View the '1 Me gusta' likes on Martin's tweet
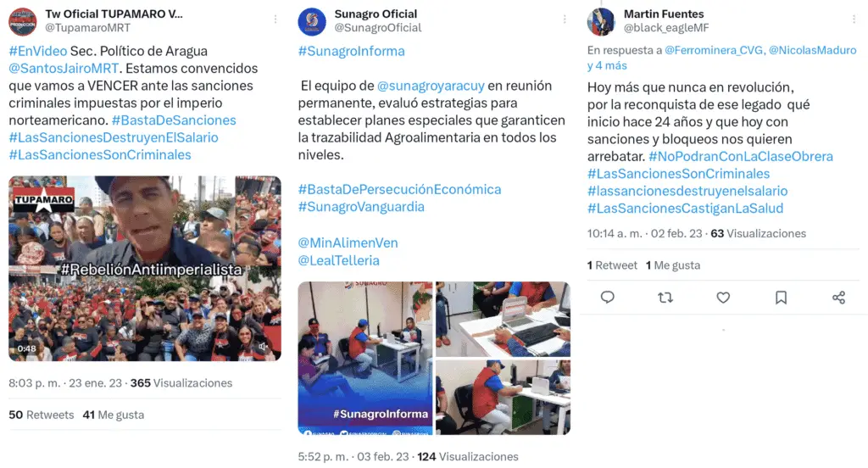Viewport: 868px width, 468px height. (x=672, y=265)
